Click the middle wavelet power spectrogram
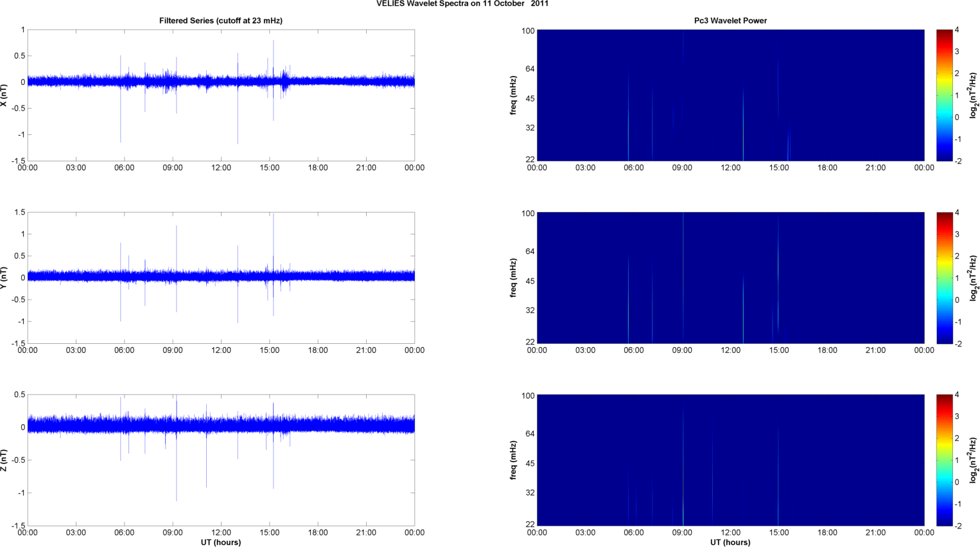 [730, 278]
